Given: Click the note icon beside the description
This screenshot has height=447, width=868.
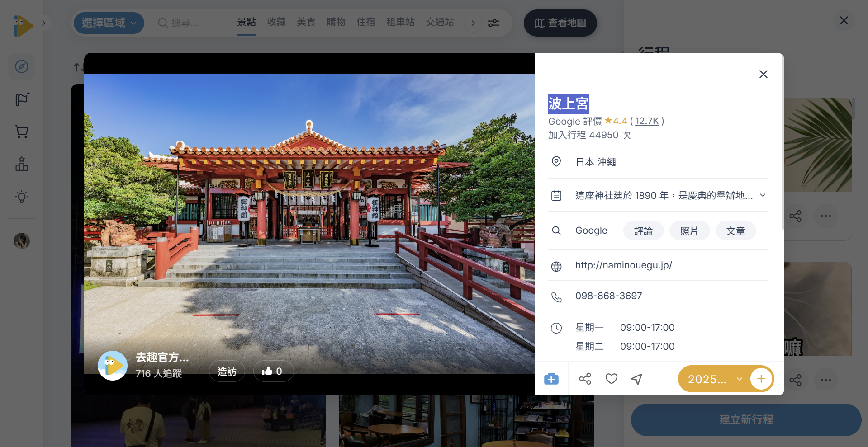Looking at the screenshot, I should 556,196.
